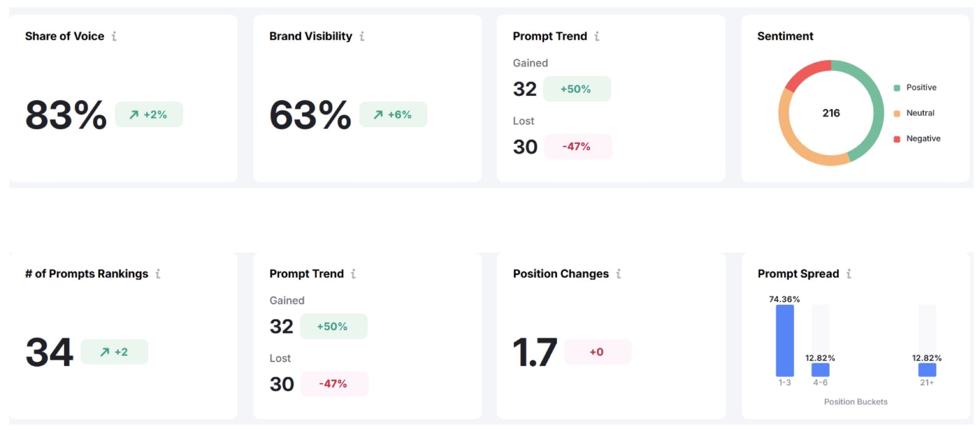
Task: Click the up arrow in the +2 rankings badge
Action: (x=105, y=352)
